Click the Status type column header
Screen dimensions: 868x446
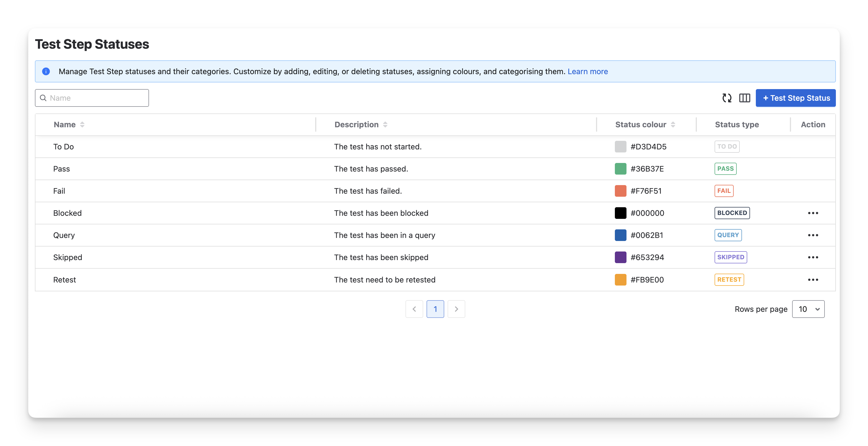click(x=737, y=125)
